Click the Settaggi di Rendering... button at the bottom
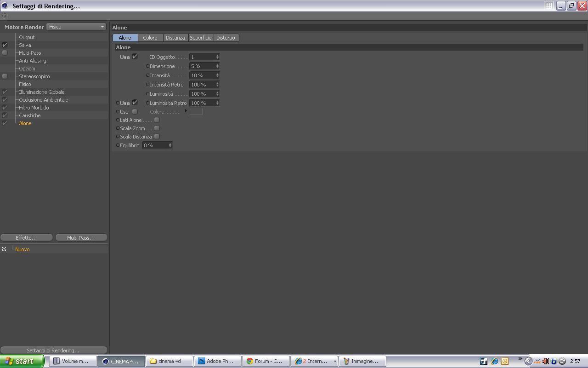This screenshot has width=588, height=368. (53, 351)
